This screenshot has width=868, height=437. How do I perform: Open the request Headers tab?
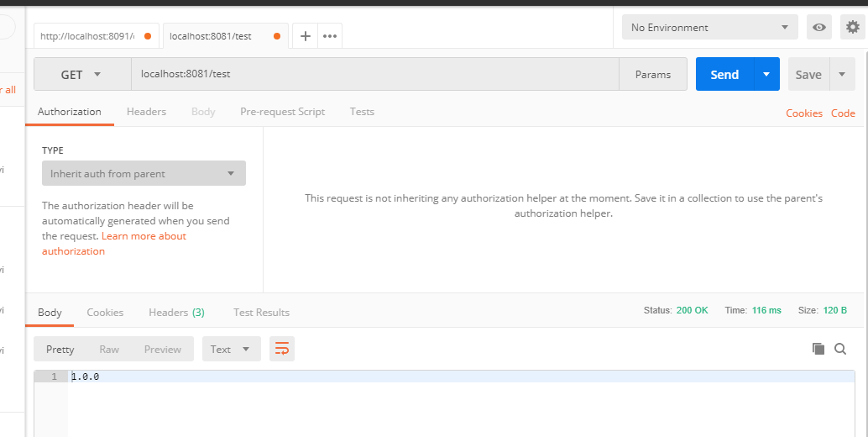click(146, 111)
